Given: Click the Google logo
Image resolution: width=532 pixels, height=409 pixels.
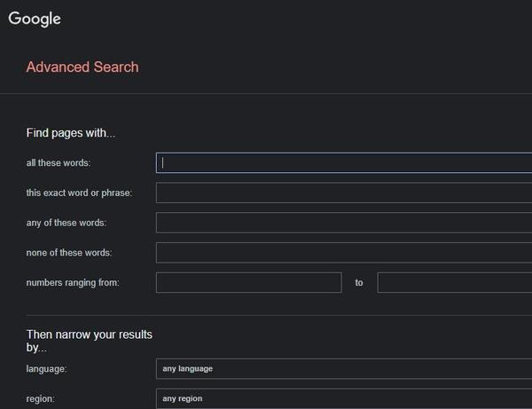Looking at the screenshot, I should (x=35, y=19).
